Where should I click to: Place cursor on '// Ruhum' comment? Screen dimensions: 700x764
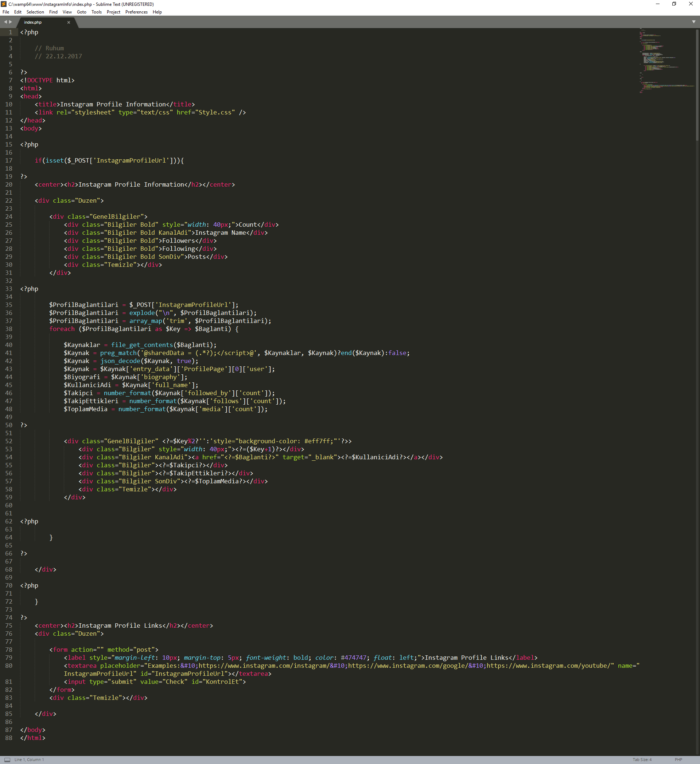[49, 48]
